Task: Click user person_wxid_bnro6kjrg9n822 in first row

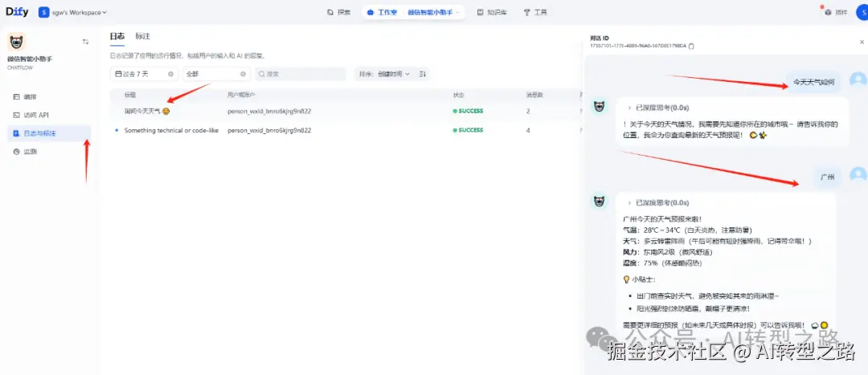Action: 269,111
